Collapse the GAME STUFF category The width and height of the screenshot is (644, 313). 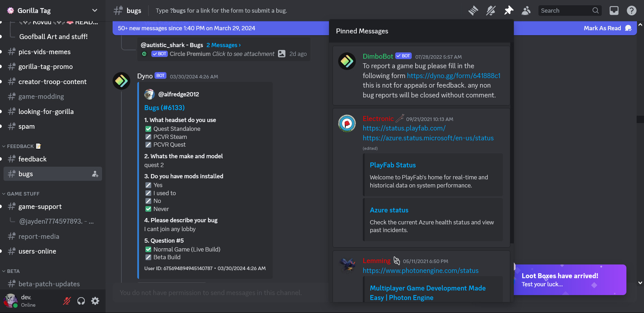pyautogui.click(x=23, y=194)
